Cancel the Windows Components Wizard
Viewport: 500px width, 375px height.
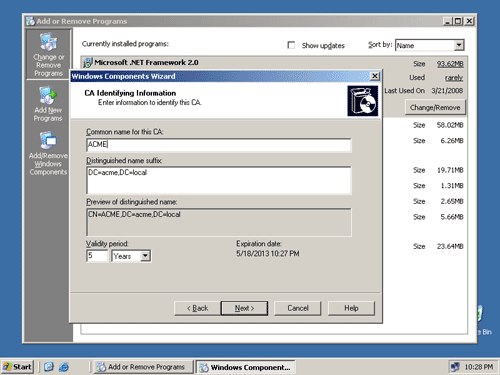(298, 308)
